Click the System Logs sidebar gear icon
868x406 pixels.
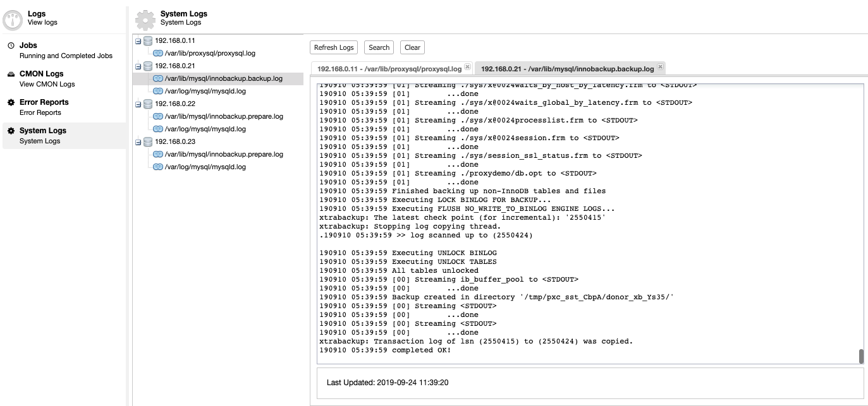click(11, 131)
